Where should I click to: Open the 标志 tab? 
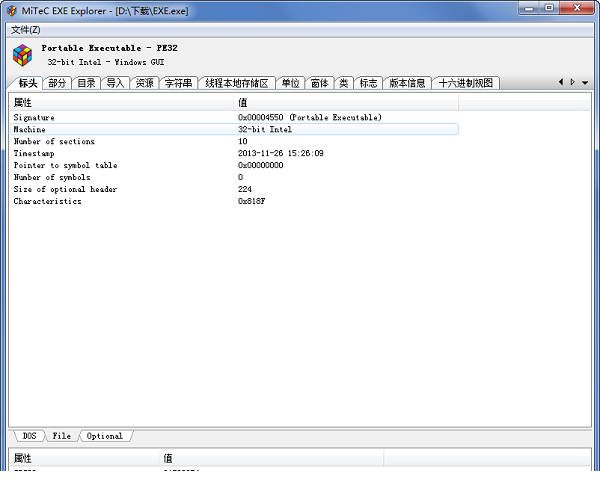368,83
